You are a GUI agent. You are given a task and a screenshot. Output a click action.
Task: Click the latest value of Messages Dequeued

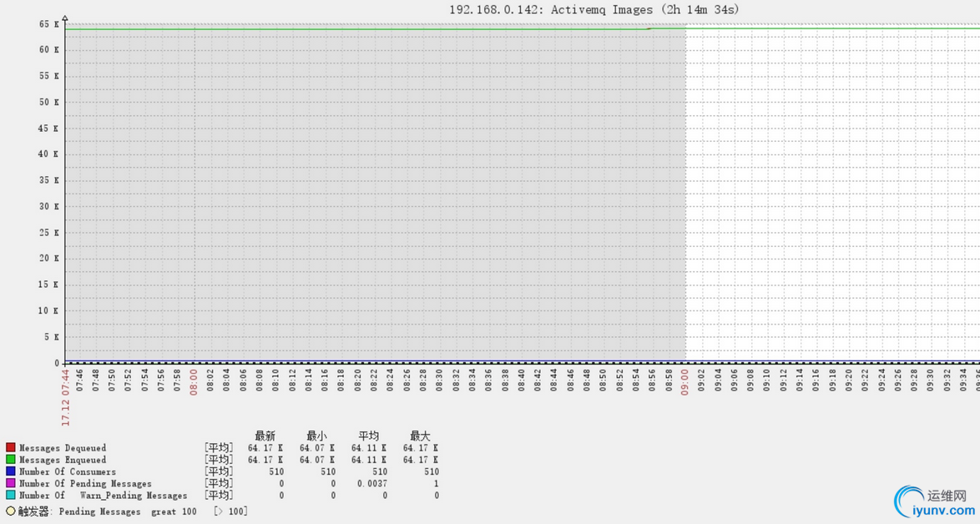pyautogui.click(x=265, y=448)
